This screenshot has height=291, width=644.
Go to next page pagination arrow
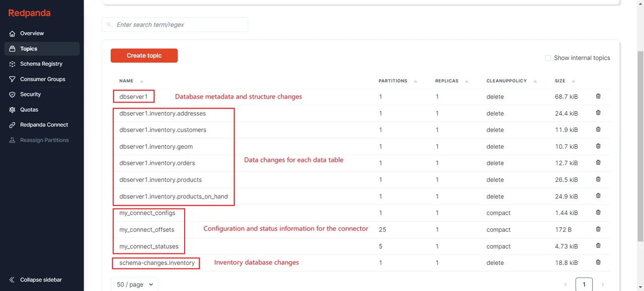[x=603, y=285]
